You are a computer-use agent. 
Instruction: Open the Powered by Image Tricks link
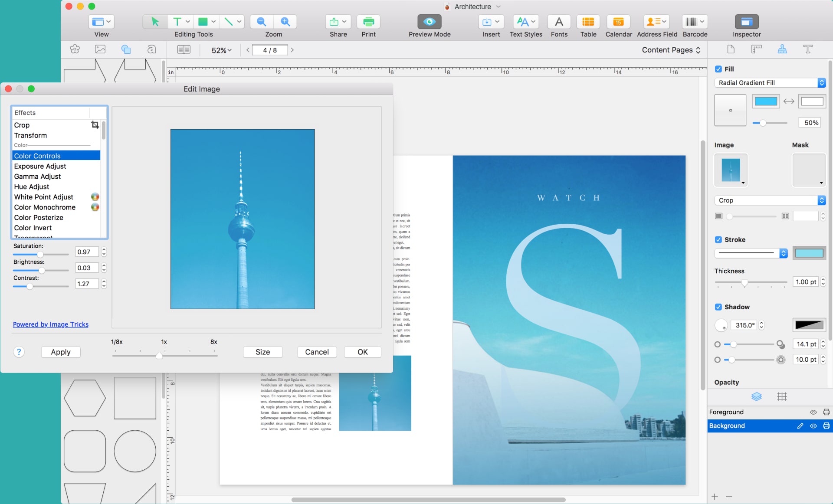[x=51, y=324]
